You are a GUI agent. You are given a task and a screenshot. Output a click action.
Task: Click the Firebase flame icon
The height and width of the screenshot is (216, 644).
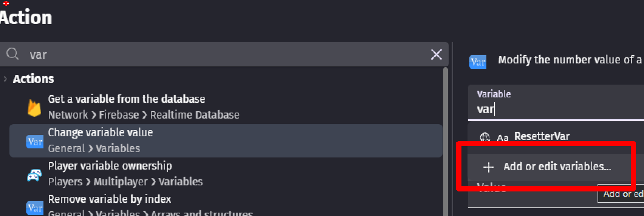click(x=34, y=108)
